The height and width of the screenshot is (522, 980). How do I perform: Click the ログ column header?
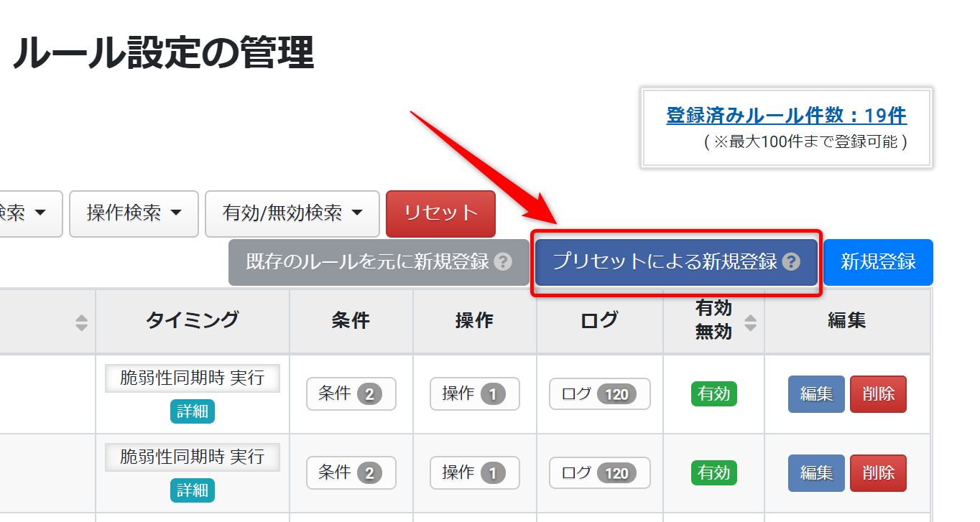pos(600,321)
